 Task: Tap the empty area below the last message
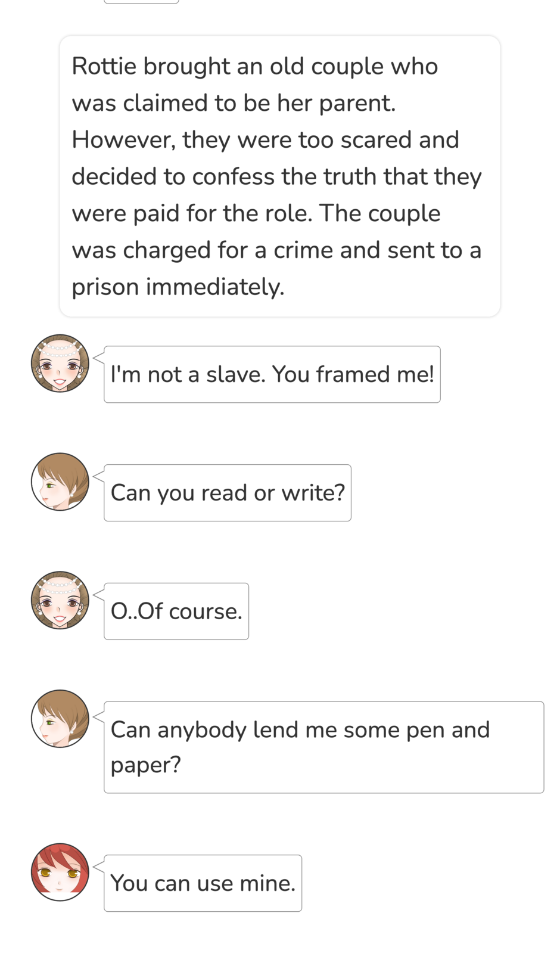coord(280,945)
